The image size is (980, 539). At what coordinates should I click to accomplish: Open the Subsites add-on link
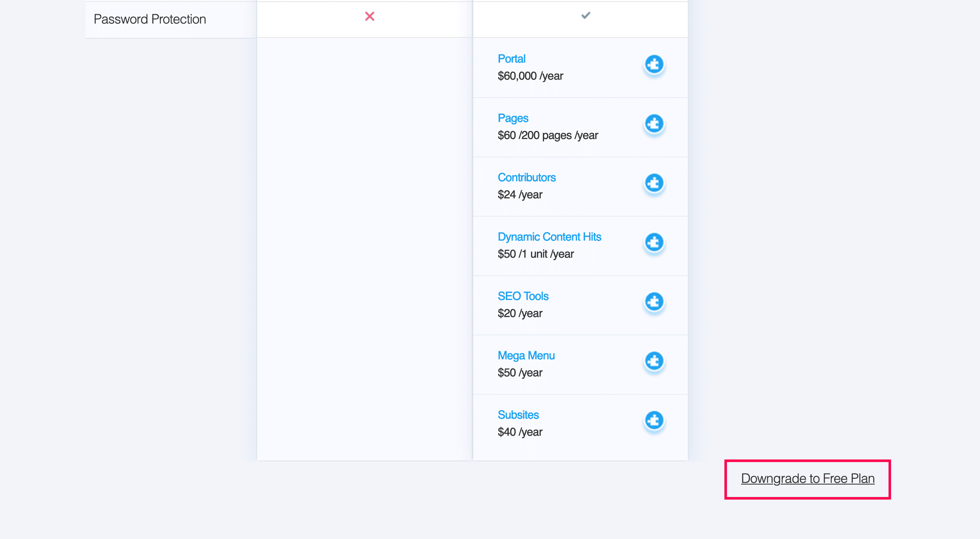coord(518,415)
